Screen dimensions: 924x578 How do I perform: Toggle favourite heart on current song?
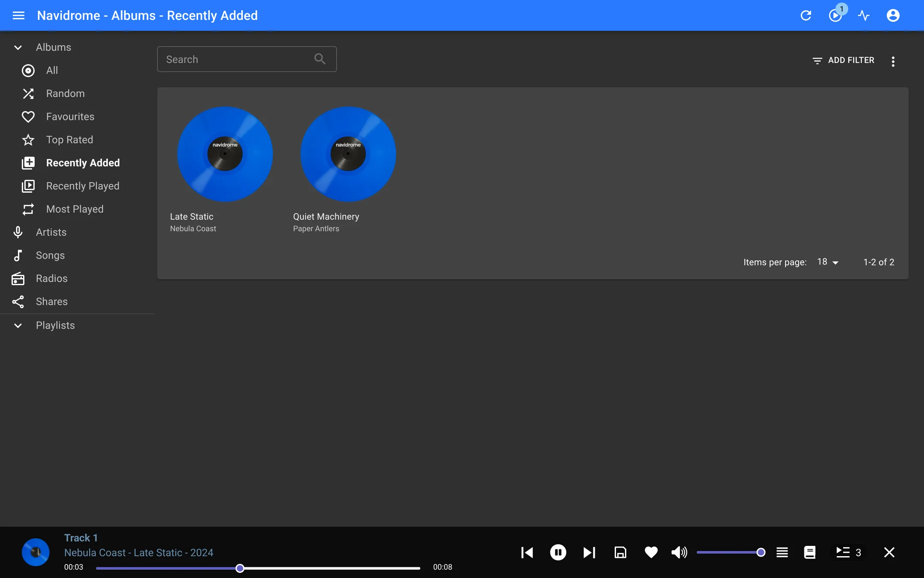pos(651,552)
